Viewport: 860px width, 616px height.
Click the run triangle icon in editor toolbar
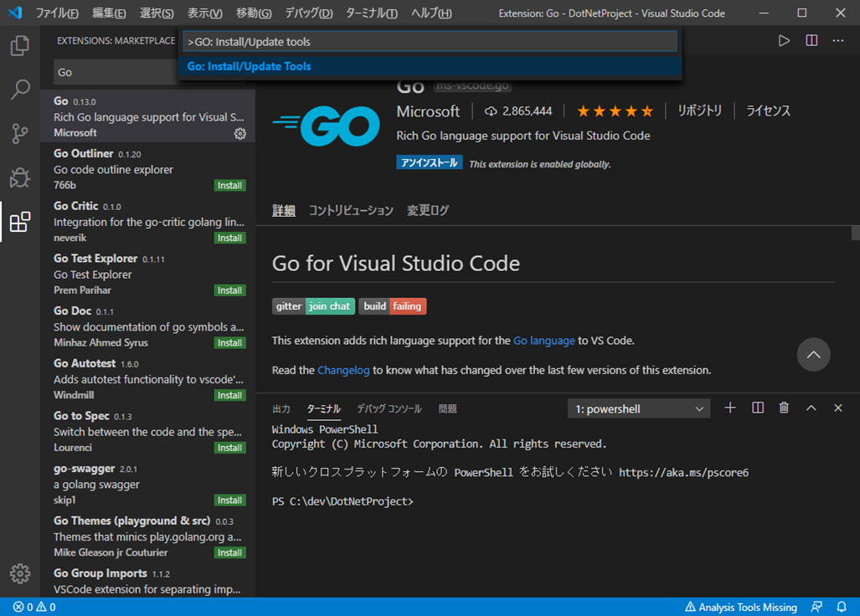784,40
